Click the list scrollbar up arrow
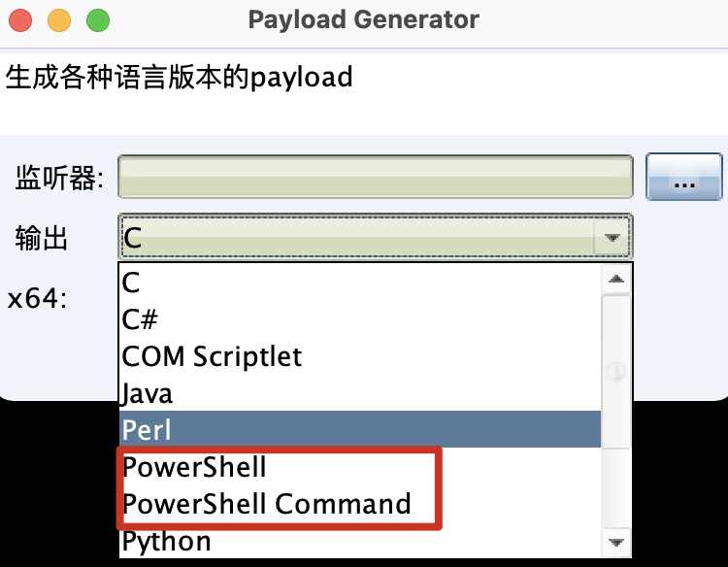The width and height of the screenshot is (728, 567). point(616,279)
